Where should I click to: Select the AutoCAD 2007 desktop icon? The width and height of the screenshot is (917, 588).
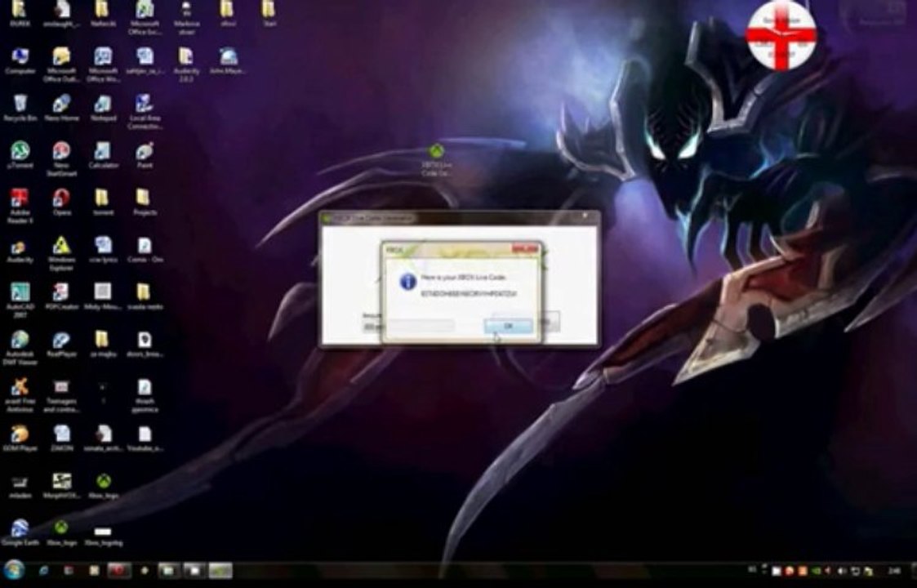[20, 300]
